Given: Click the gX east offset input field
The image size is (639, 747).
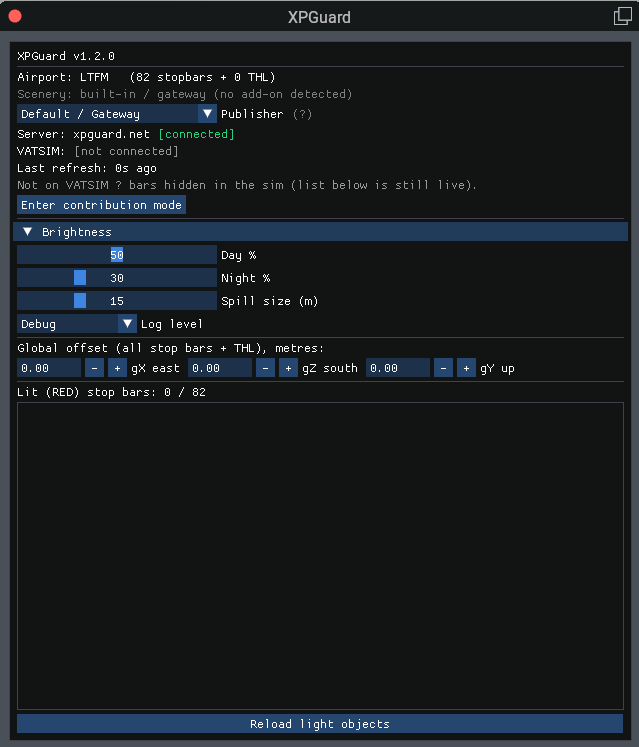Looking at the screenshot, I should [x=49, y=368].
